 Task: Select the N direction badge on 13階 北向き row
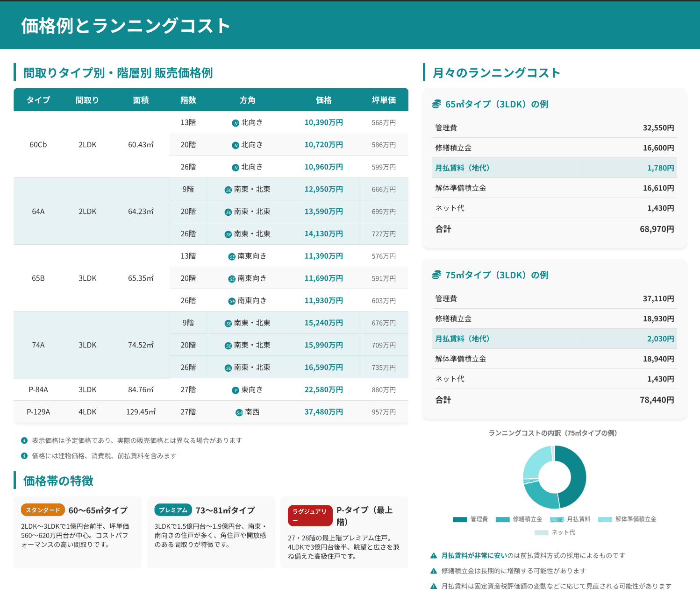(x=235, y=122)
